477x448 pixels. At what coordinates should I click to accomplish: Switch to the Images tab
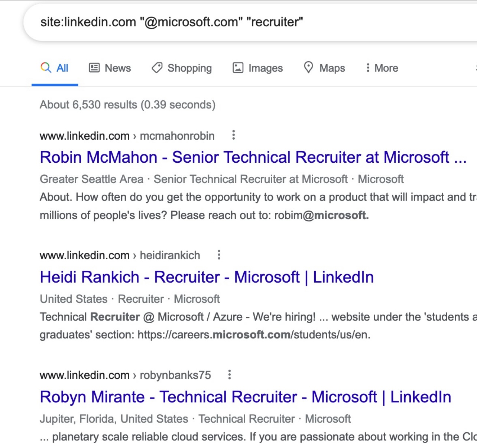[257, 68]
